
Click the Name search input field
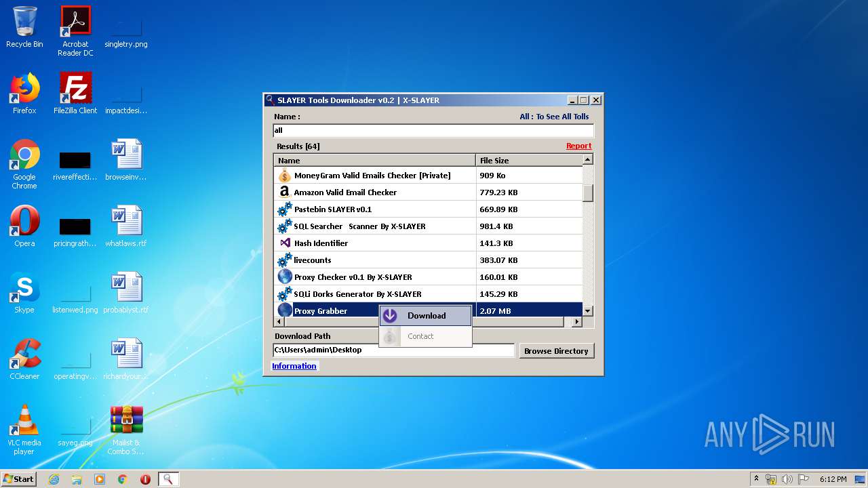[x=433, y=130]
